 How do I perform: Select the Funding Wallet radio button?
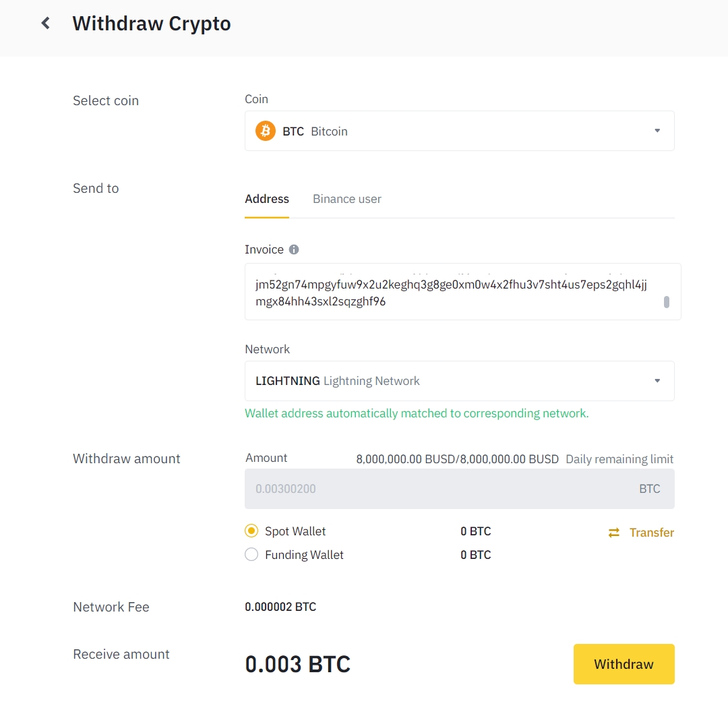[x=251, y=555]
